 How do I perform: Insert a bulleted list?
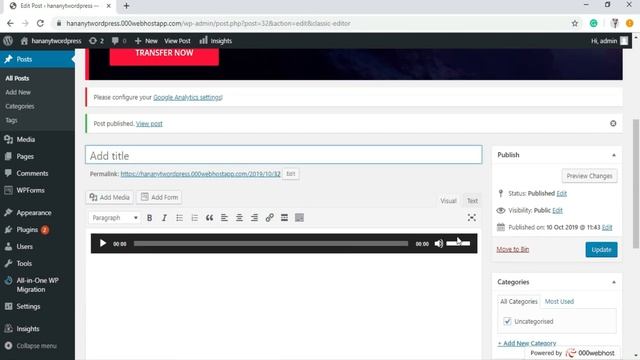tap(179, 218)
